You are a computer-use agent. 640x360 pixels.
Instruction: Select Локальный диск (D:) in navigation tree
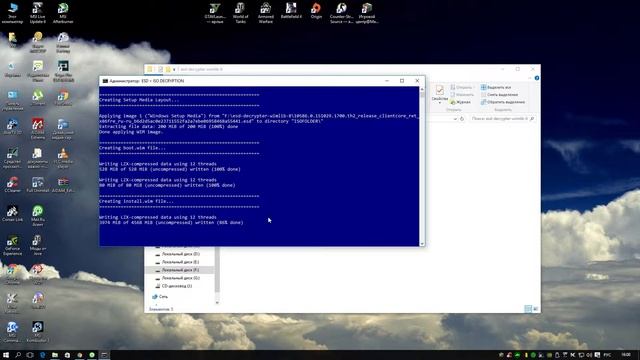(x=179, y=254)
